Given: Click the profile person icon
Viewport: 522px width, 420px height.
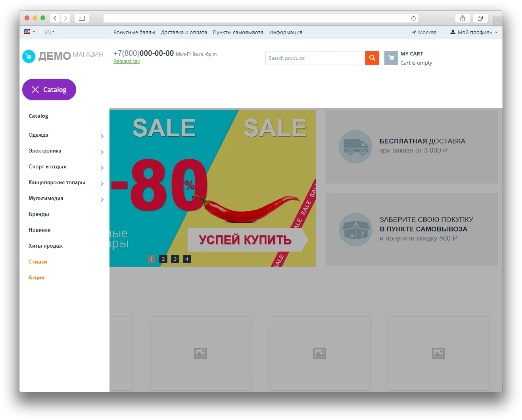Looking at the screenshot, I should pyautogui.click(x=453, y=32).
